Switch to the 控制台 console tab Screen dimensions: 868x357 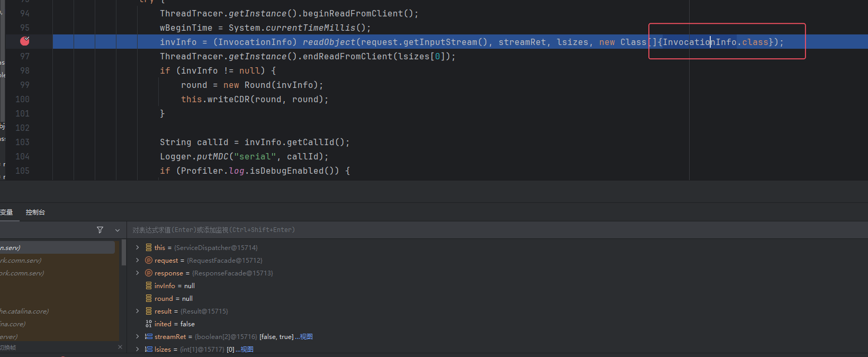tap(35, 212)
